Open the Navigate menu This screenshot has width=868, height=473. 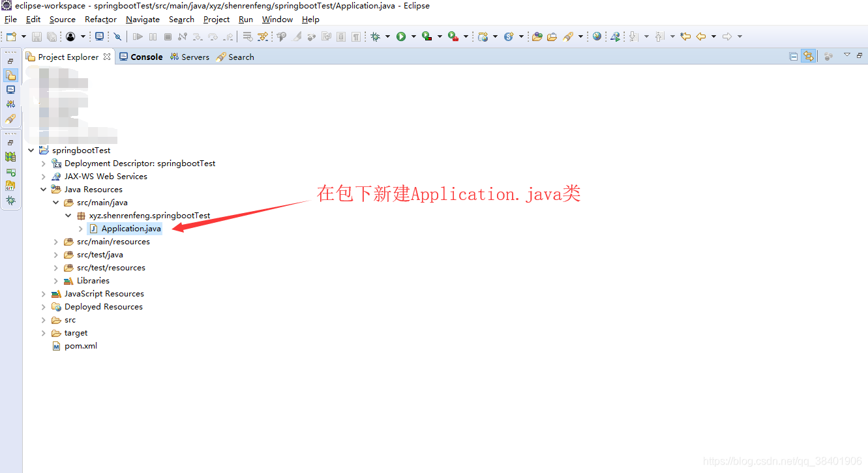point(143,20)
